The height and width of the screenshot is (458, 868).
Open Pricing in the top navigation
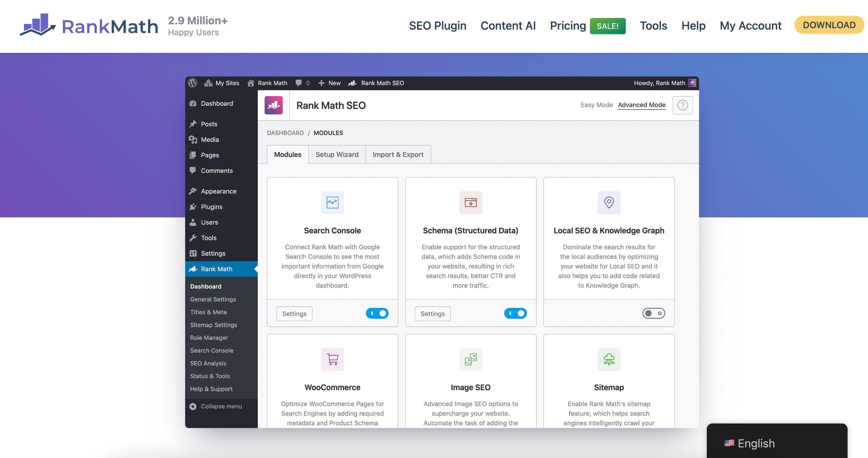(x=568, y=26)
